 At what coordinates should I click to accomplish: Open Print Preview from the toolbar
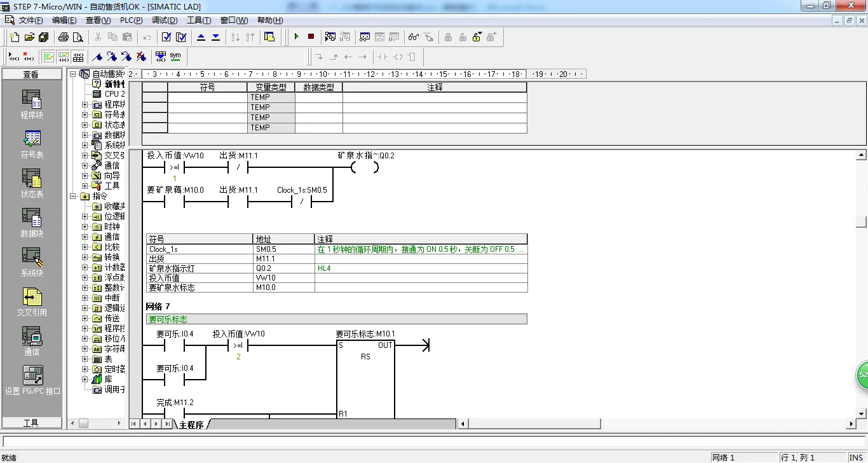coord(78,37)
